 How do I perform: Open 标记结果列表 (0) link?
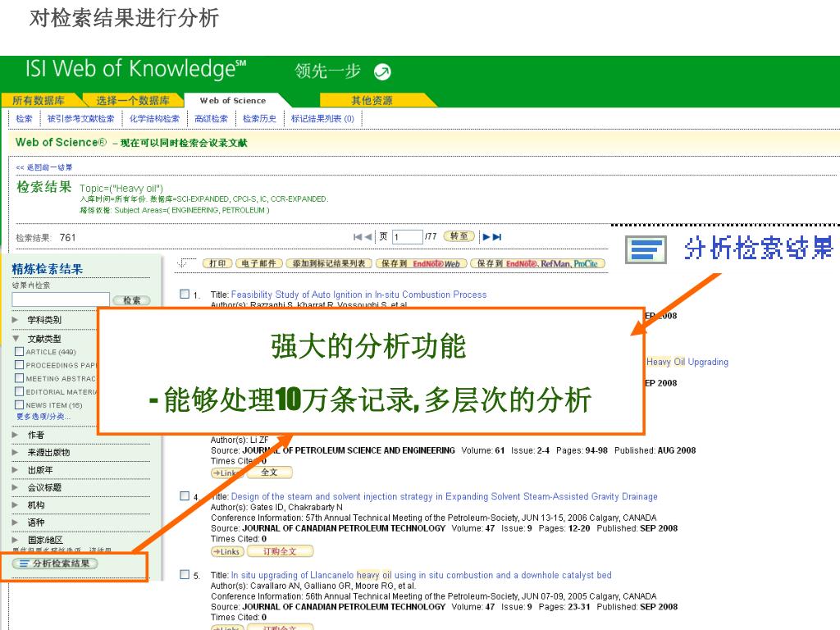point(322,119)
